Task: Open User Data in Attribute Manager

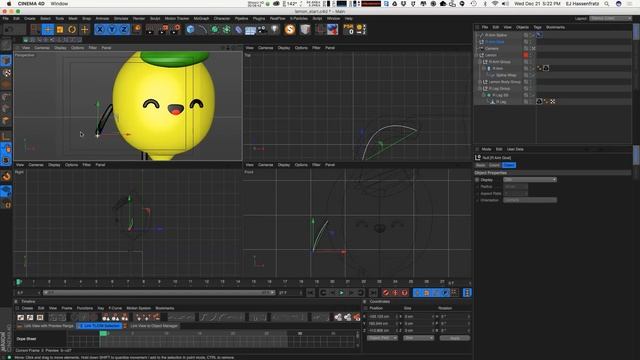Action: (x=515, y=149)
